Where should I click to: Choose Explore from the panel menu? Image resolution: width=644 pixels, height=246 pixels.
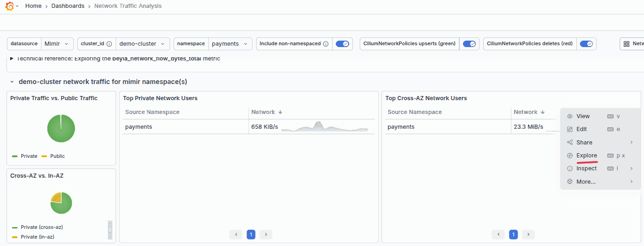coord(600,156)
